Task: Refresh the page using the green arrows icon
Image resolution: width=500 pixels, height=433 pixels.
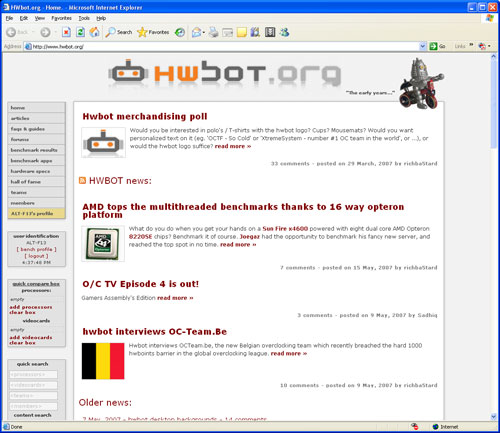Action: [x=80, y=32]
